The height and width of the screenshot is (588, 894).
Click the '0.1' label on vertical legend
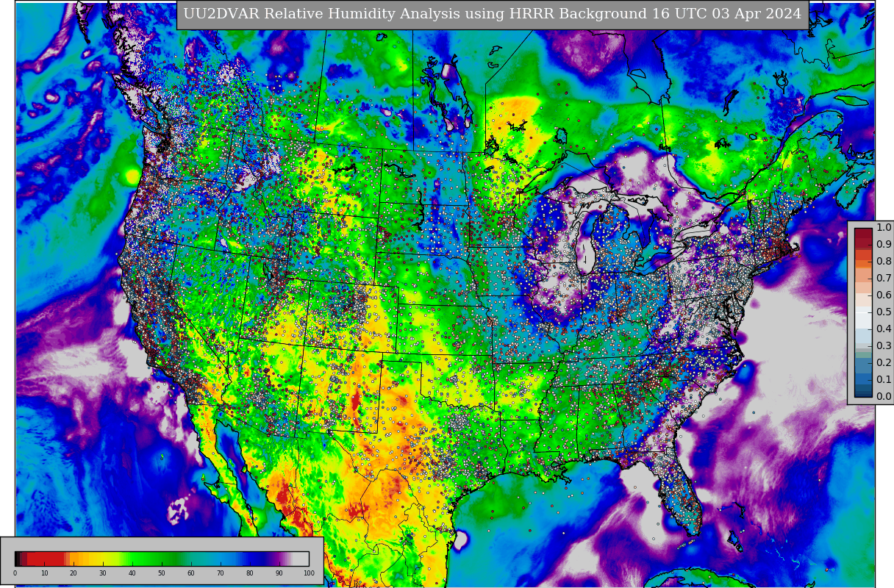tap(884, 379)
